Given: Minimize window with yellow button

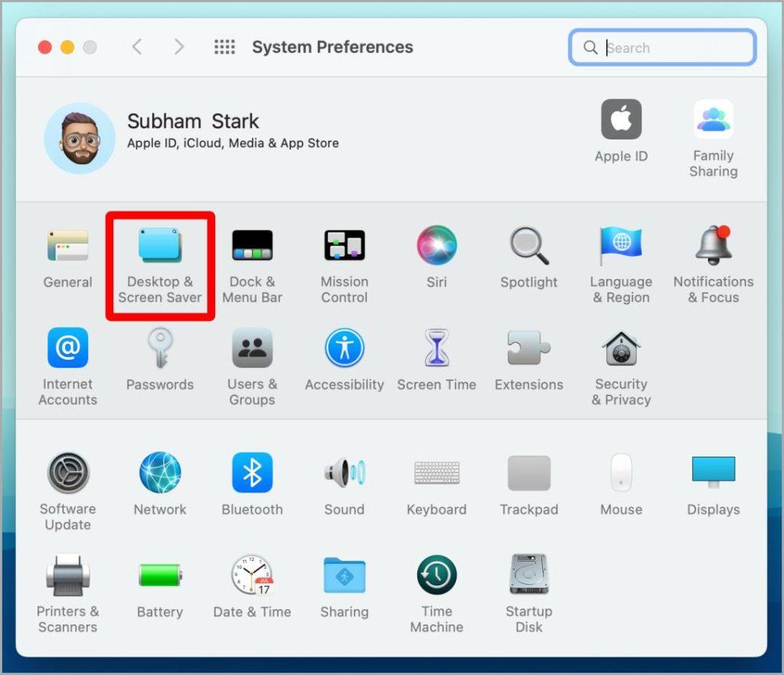Looking at the screenshot, I should point(67,47).
